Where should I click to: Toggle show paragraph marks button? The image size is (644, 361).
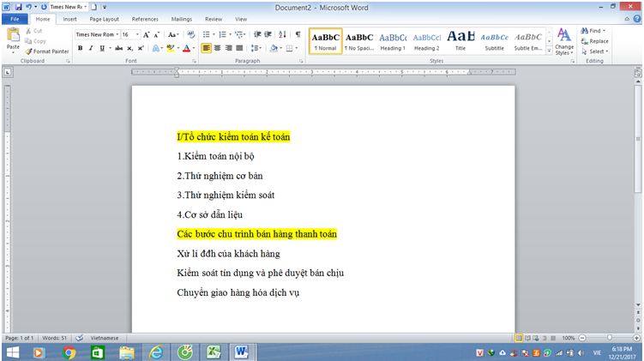click(298, 34)
